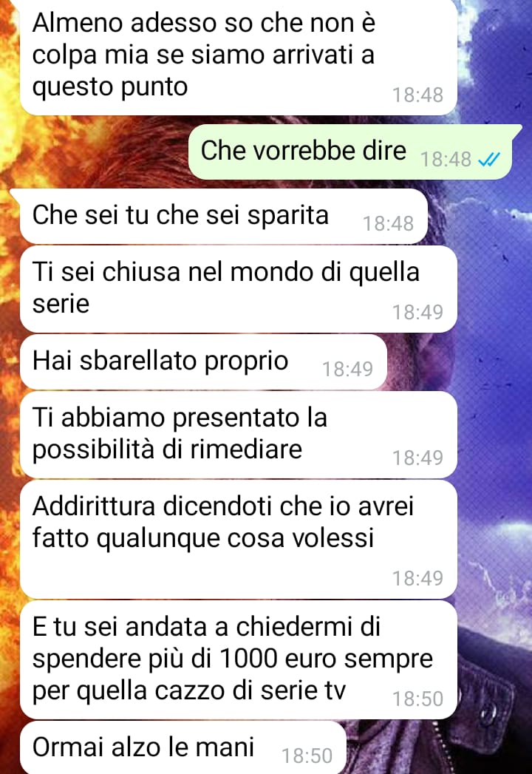Tap the fiery wallpaper area left of sent message

pyautogui.click(x=94, y=152)
